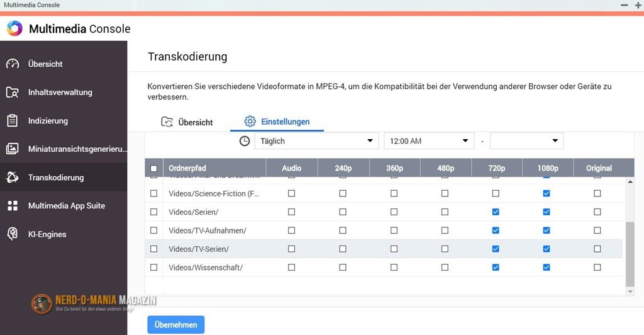Uncheck 1080p for Videos/TV-Serien/
This screenshot has height=335, width=644.
point(547,249)
